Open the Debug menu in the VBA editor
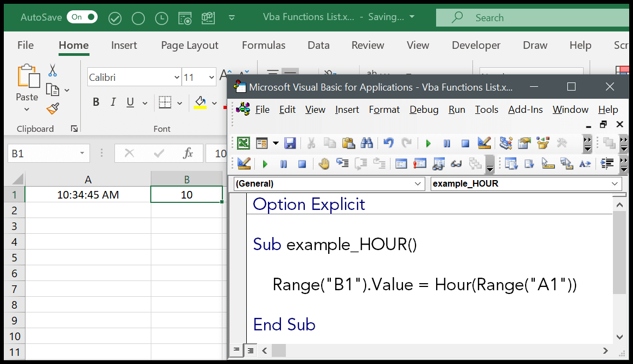 (424, 110)
